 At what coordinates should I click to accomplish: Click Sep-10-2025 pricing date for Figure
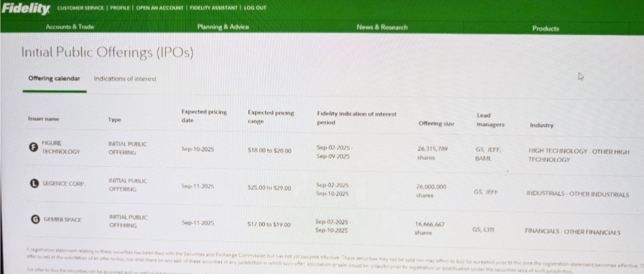pos(198,149)
